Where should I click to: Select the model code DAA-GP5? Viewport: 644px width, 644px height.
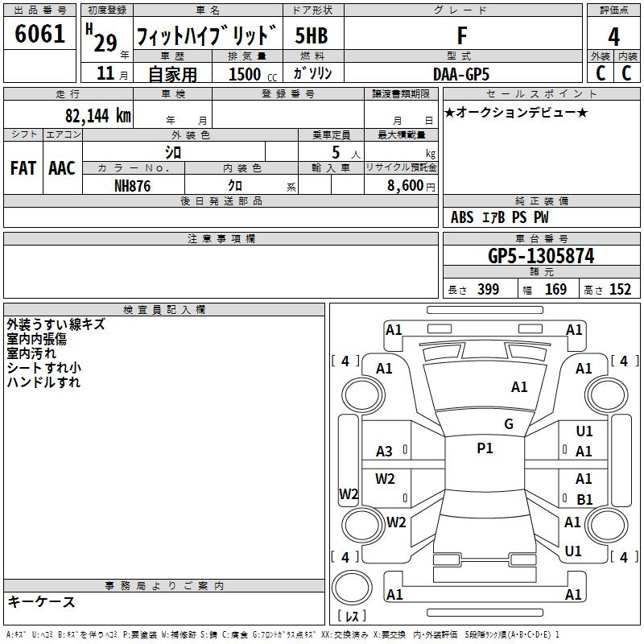[x=461, y=74]
